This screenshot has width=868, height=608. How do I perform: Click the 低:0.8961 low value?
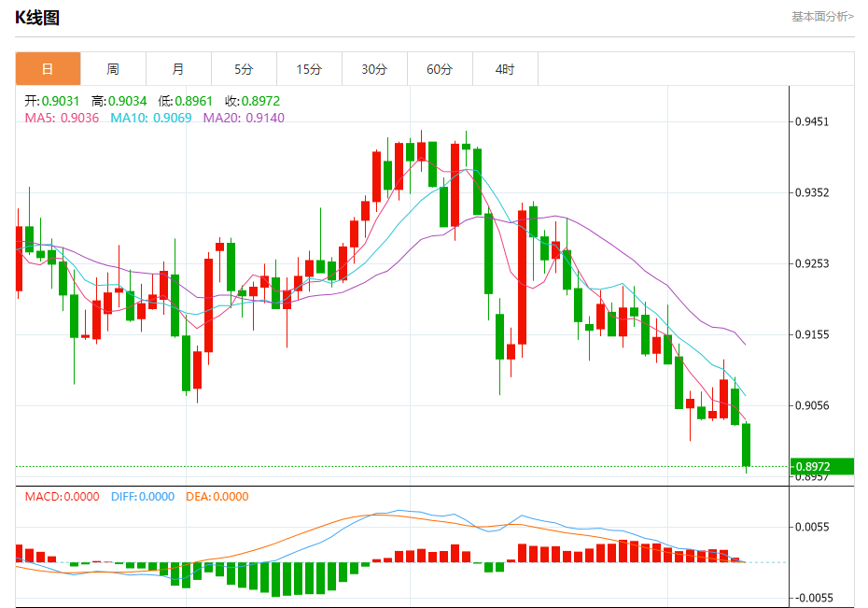[186, 101]
